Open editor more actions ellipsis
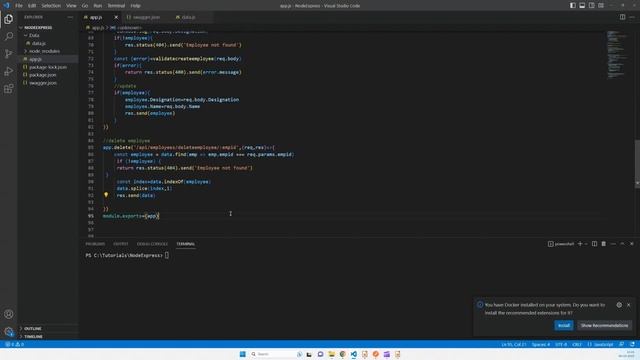 pos(632,17)
